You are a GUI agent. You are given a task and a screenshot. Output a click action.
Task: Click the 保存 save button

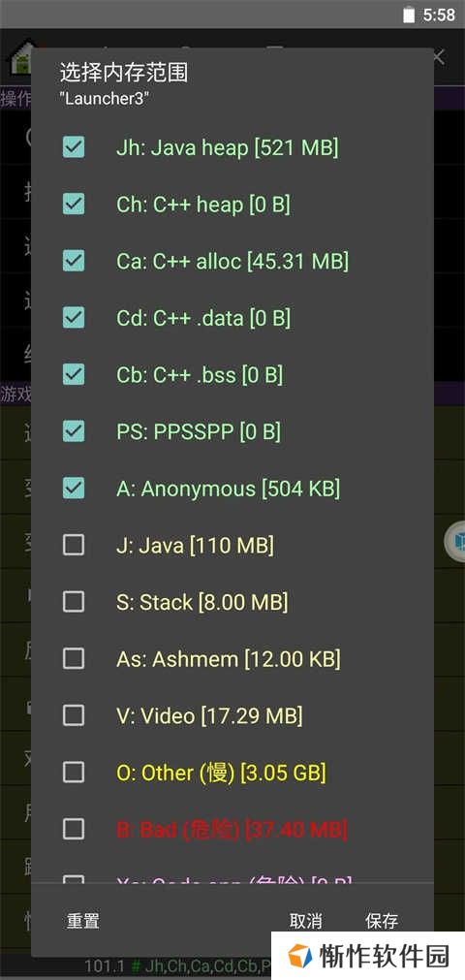click(382, 921)
